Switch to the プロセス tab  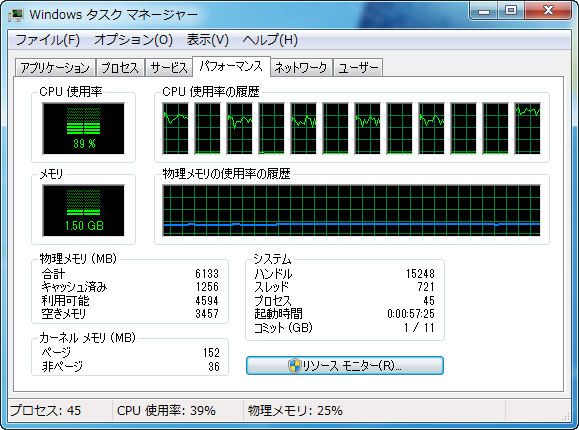120,68
